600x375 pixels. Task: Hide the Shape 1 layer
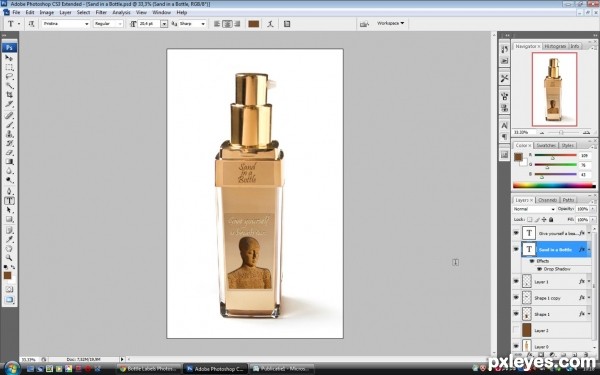click(516, 314)
